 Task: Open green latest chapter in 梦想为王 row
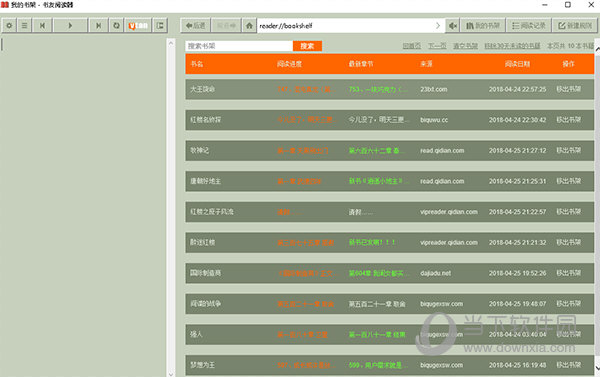click(x=378, y=365)
